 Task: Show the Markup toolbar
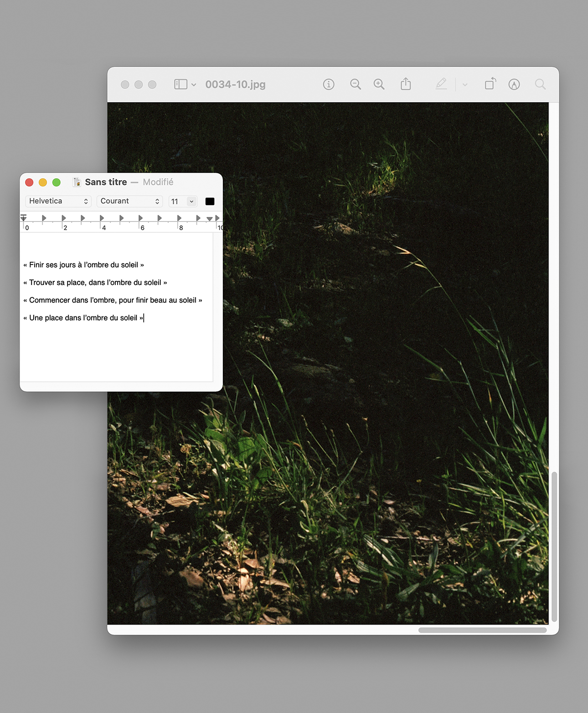pos(514,84)
